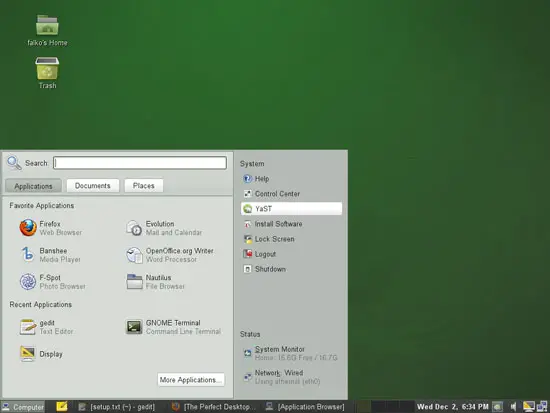
Task: Open GNOME Terminal from recent applications
Action: (173, 327)
